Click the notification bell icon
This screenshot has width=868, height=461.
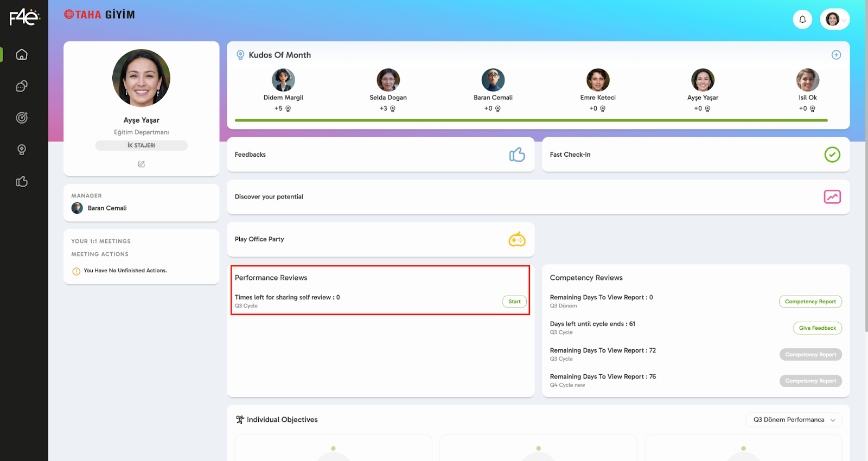coord(802,20)
